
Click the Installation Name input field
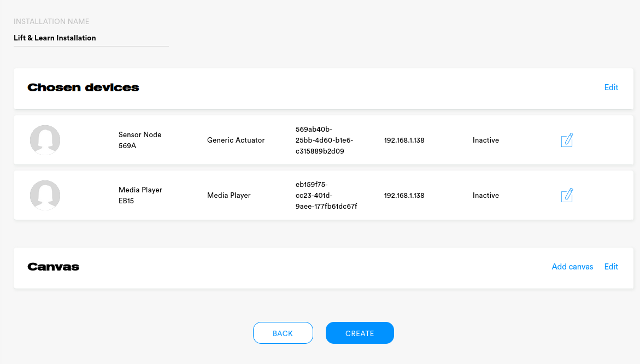(91, 38)
